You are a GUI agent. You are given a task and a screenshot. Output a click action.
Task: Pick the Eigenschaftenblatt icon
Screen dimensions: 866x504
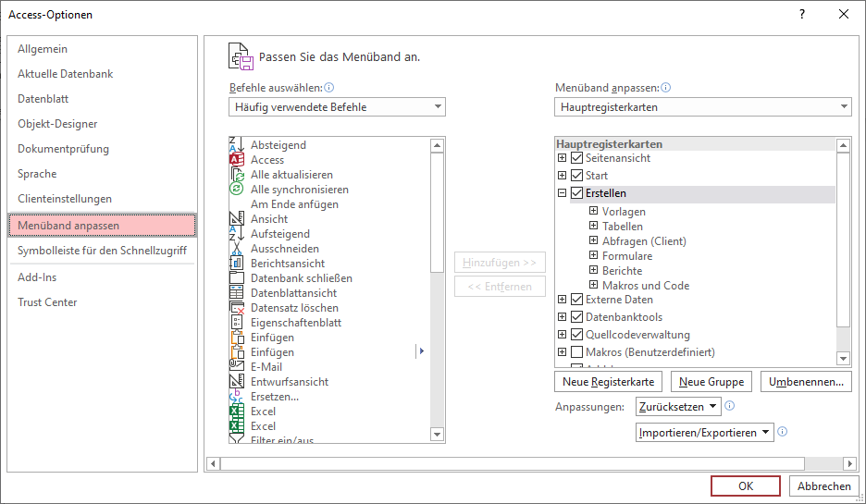(x=236, y=323)
